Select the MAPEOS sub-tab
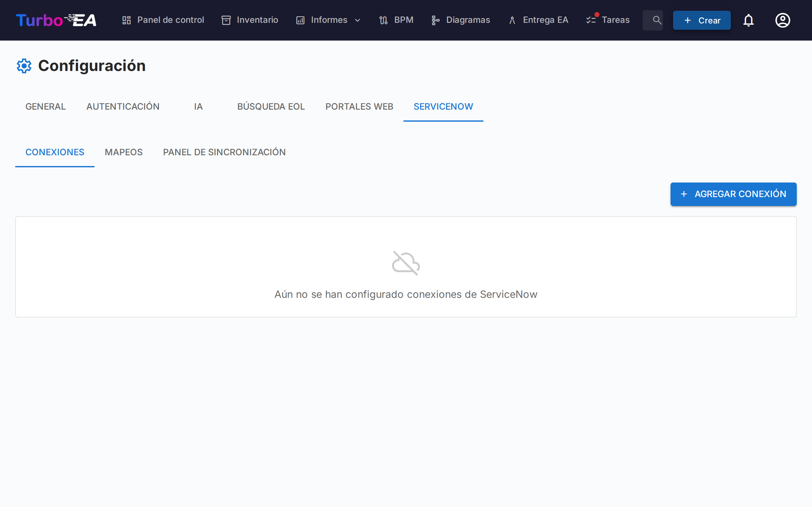 (123, 152)
